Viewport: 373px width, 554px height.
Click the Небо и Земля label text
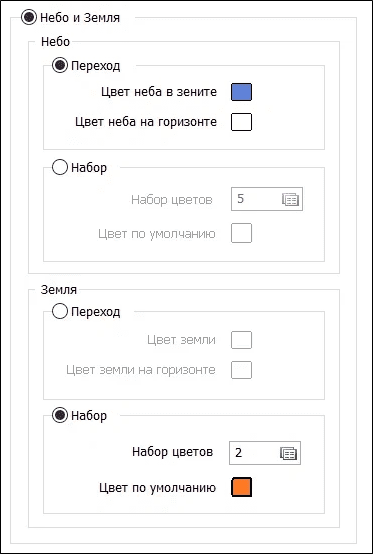point(80,18)
